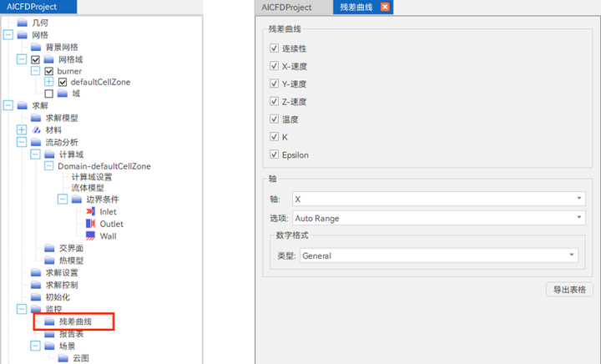Click the 残差曲线 folder icon

pyautogui.click(x=49, y=321)
